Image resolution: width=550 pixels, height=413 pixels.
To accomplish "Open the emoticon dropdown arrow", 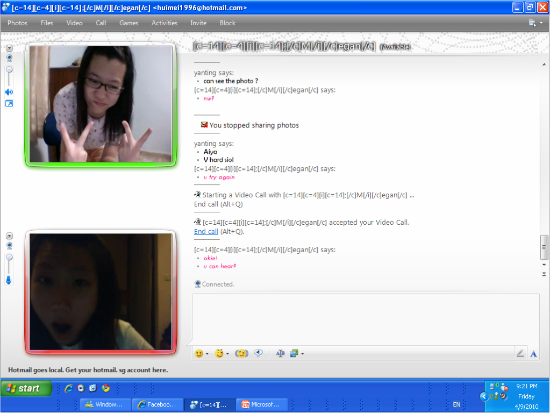I will pyautogui.click(x=207, y=354).
